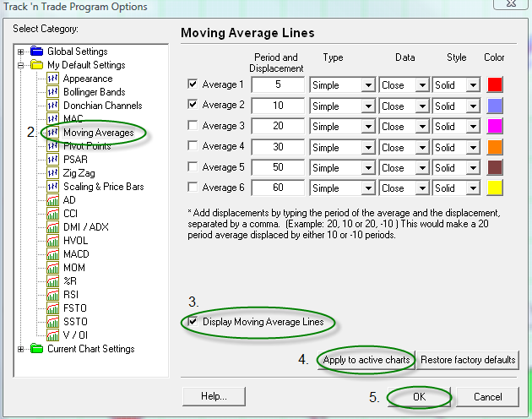Screen dimensions: 532x419
Task: Click the yellow color swatch for Average 6
Action: (x=495, y=188)
